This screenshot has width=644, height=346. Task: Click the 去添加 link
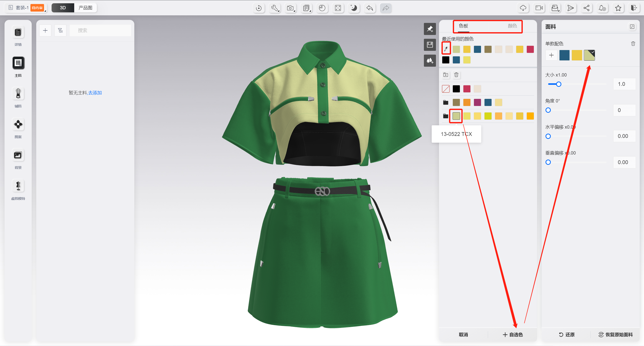click(x=95, y=93)
